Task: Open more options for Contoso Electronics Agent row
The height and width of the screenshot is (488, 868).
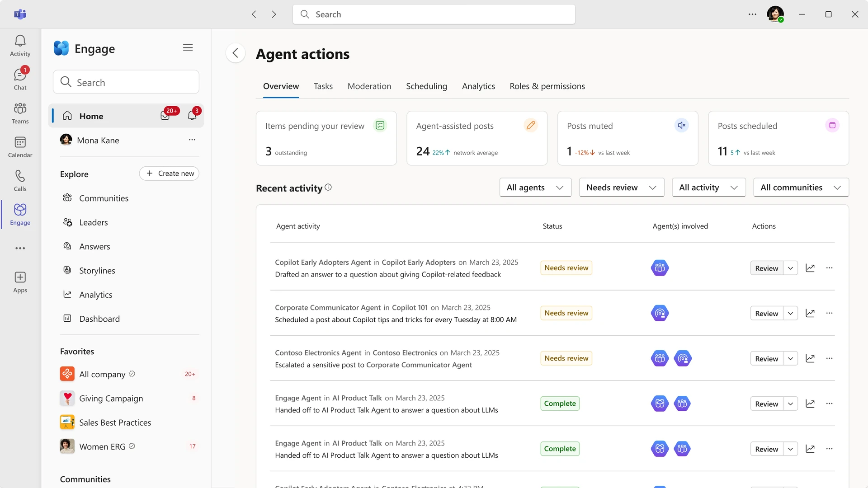Action: coord(829,358)
